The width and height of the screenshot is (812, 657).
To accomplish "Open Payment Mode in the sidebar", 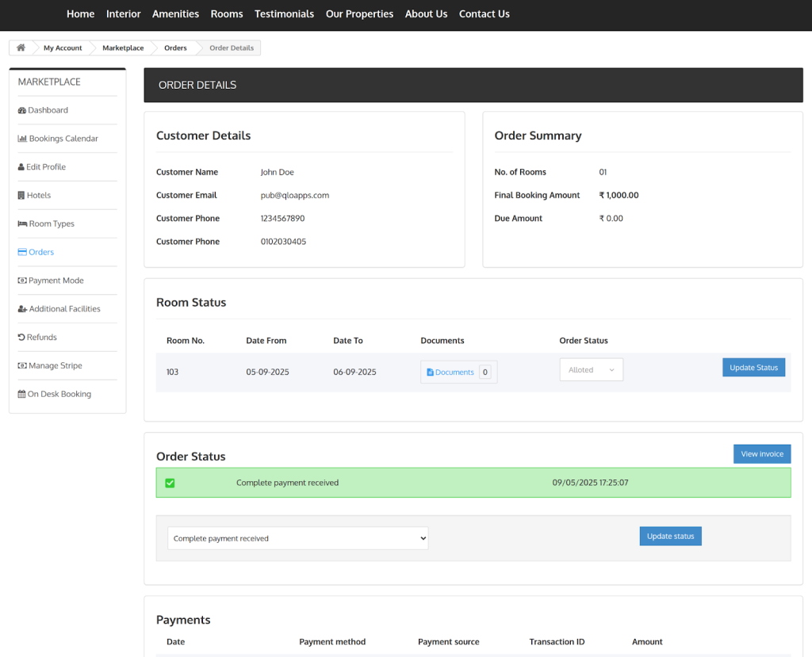I will point(56,281).
